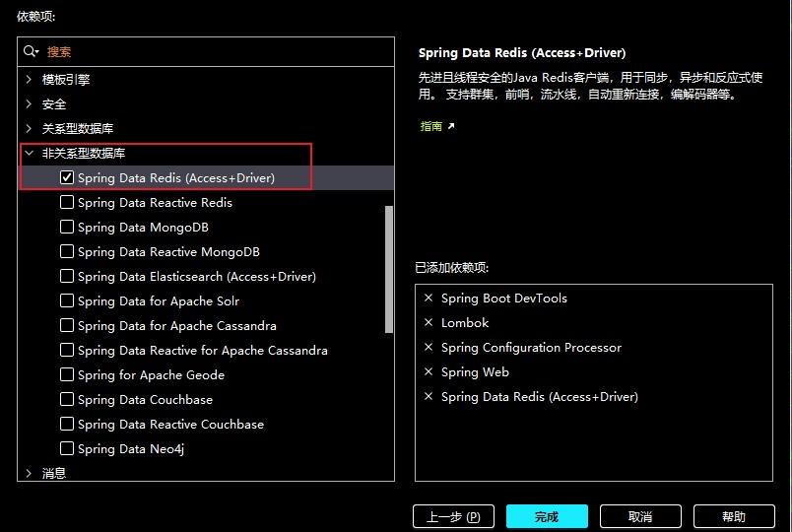792x532 pixels.
Task: Remove Lombok using its X icon
Action: [429, 323]
